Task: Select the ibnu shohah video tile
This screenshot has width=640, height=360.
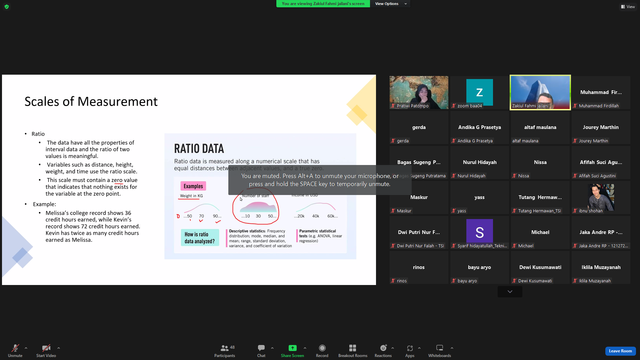Action: coord(601,197)
